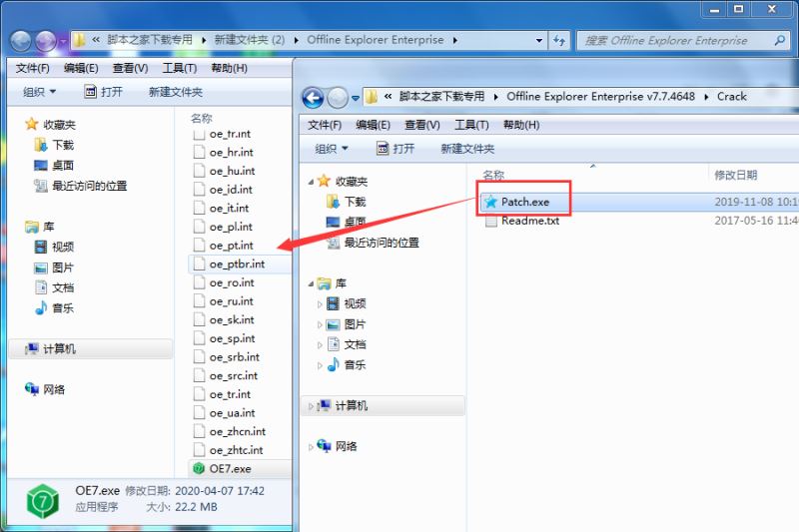Select oe_ptbr.int file

coord(237,264)
